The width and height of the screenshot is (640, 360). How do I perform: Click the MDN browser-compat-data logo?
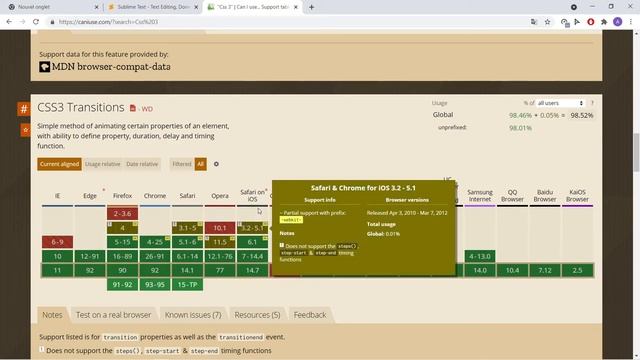coord(44,67)
